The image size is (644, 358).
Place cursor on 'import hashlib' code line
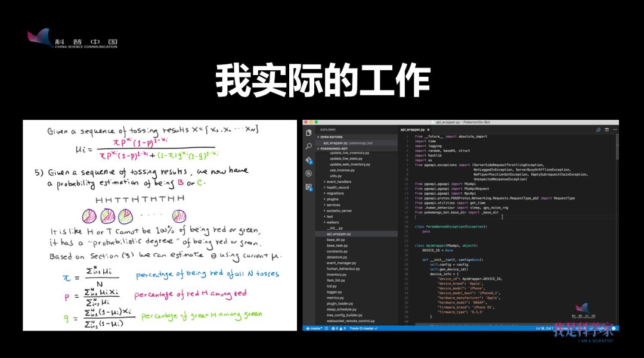click(428, 155)
